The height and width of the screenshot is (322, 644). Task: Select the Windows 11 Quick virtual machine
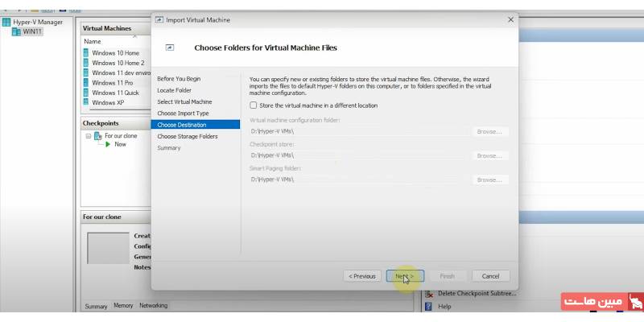click(x=115, y=93)
